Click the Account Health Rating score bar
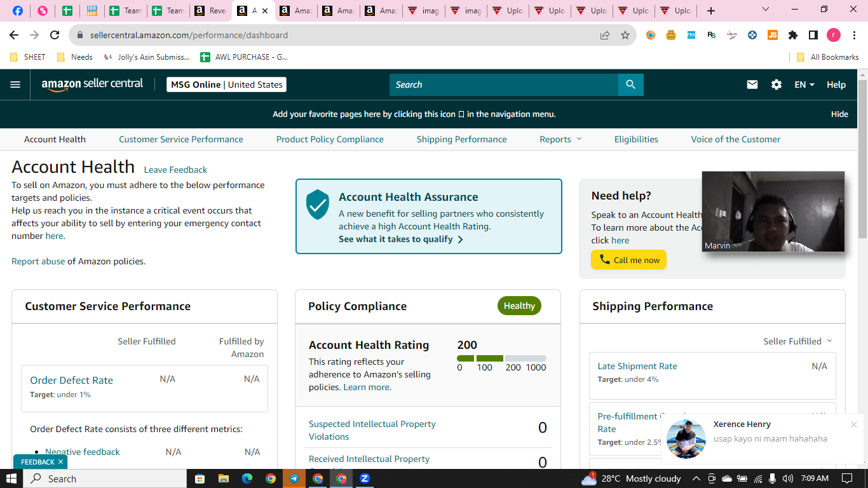Image resolution: width=868 pixels, height=488 pixels. tap(501, 358)
